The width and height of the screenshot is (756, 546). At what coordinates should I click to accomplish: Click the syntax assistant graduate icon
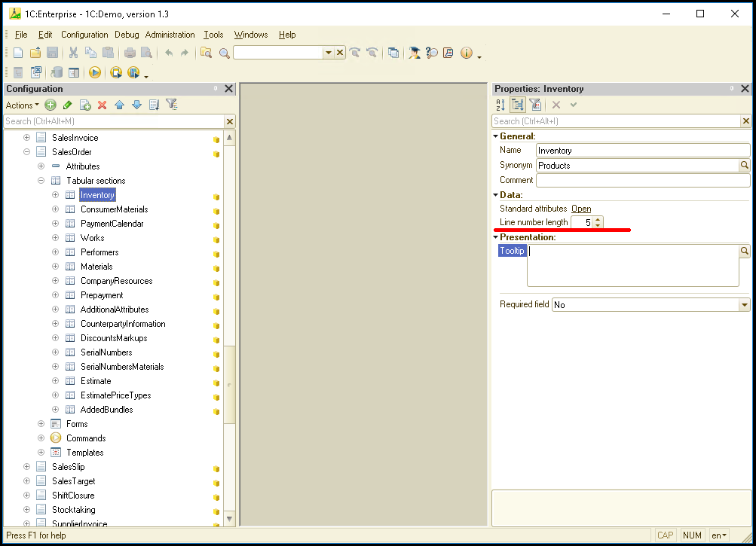[x=414, y=53]
